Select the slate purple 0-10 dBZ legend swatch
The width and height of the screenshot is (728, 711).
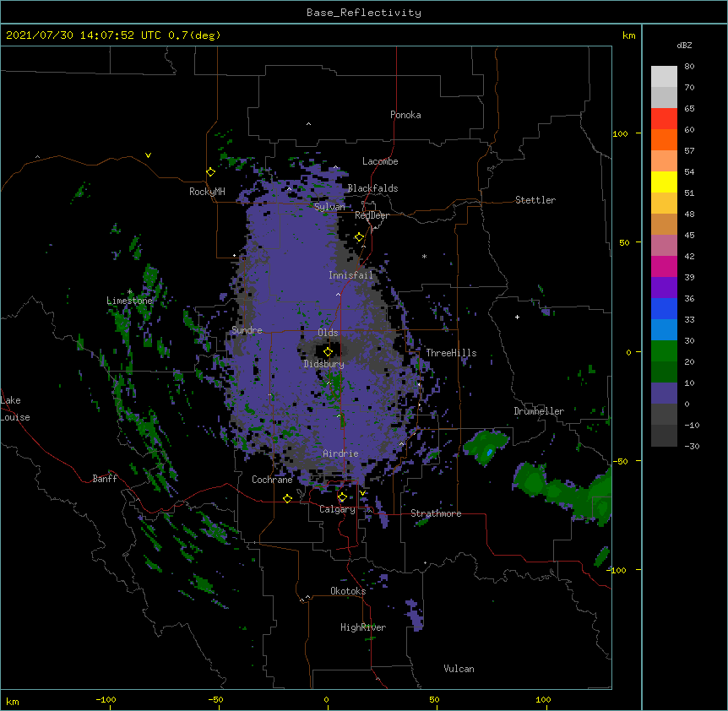coord(664,393)
